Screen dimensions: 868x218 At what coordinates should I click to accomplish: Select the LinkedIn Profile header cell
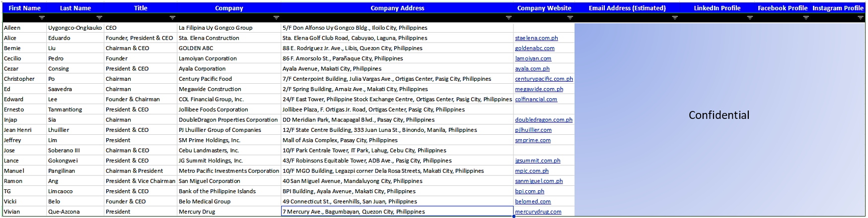(x=717, y=8)
